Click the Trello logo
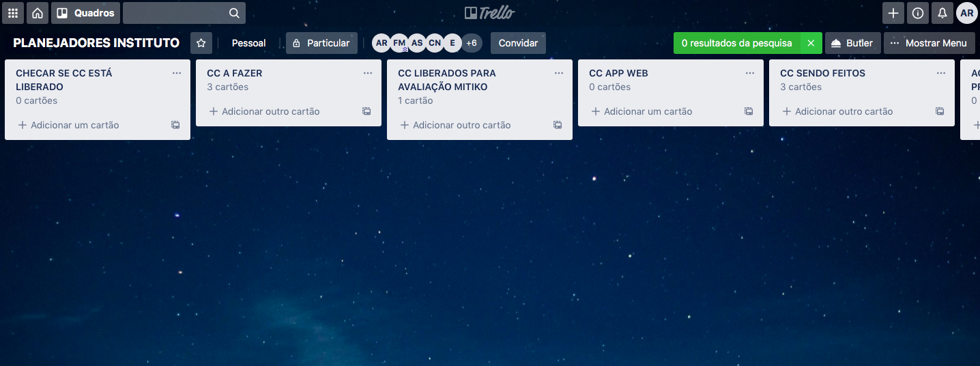The width and height of the screenshot is (980, 366). (489, 13)
